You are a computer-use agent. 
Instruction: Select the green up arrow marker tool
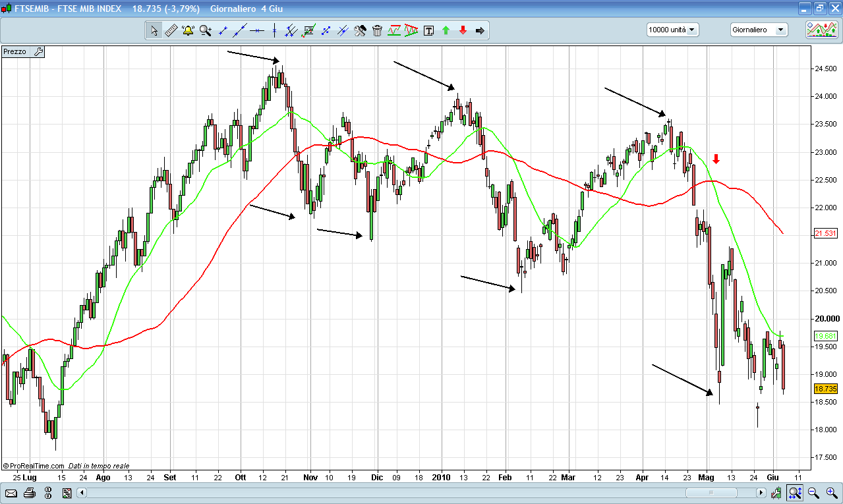point(446,30)
